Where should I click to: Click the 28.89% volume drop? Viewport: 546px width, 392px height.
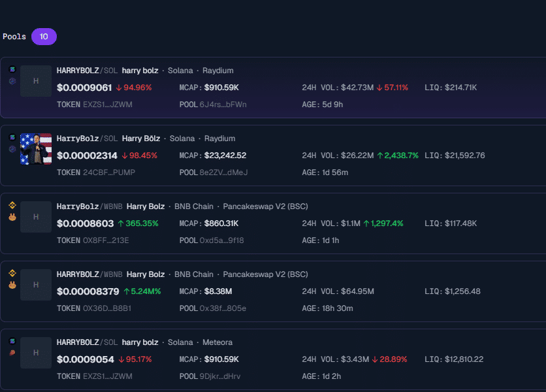390,359
